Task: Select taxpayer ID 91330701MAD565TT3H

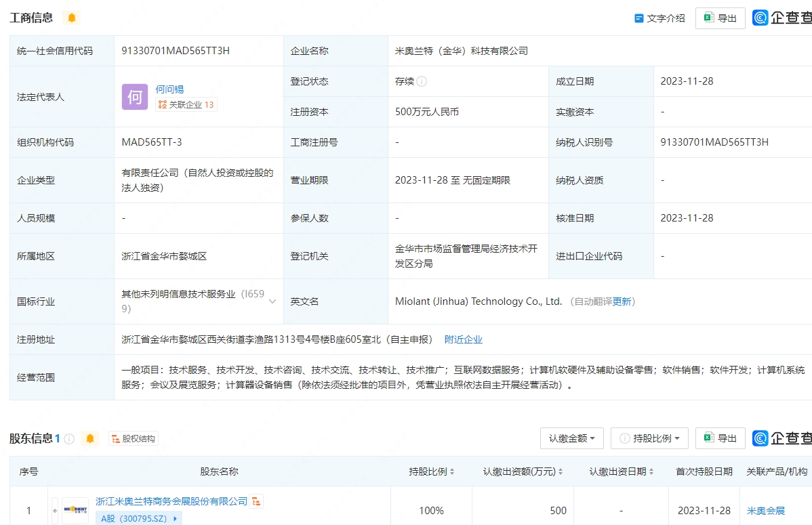Action: (714, 142)
